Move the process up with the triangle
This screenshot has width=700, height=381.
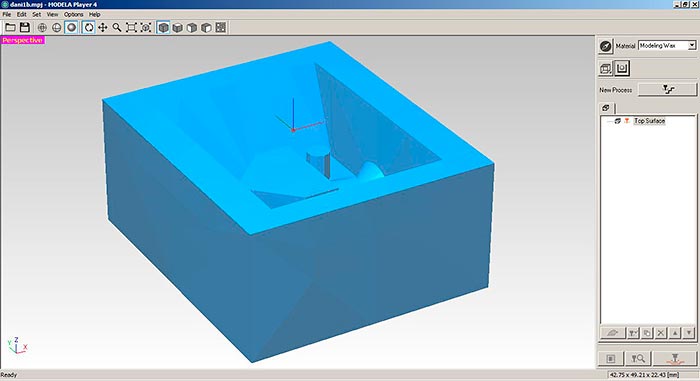pyautogui.click(x=675, y=333)
